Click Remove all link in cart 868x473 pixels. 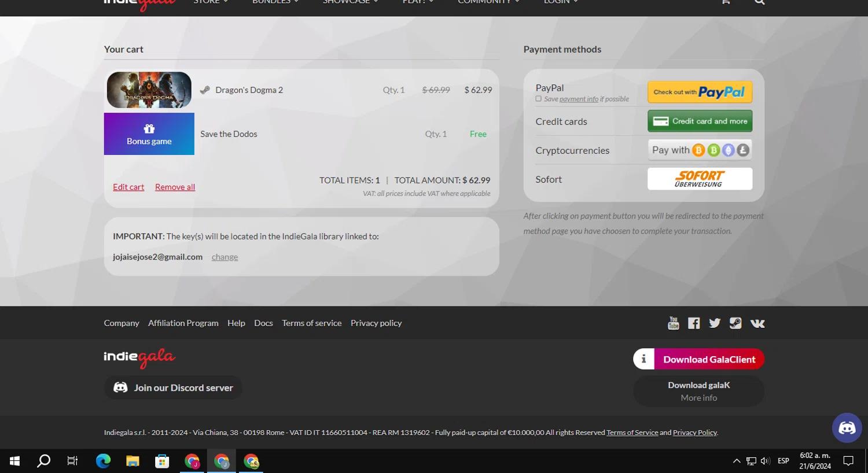coord(175,187)
